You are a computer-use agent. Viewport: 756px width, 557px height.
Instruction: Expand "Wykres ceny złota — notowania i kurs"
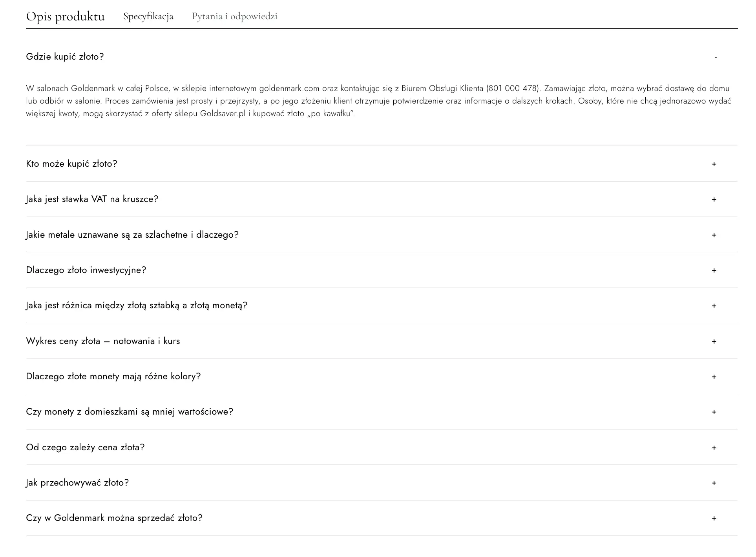tap(714, 341)
